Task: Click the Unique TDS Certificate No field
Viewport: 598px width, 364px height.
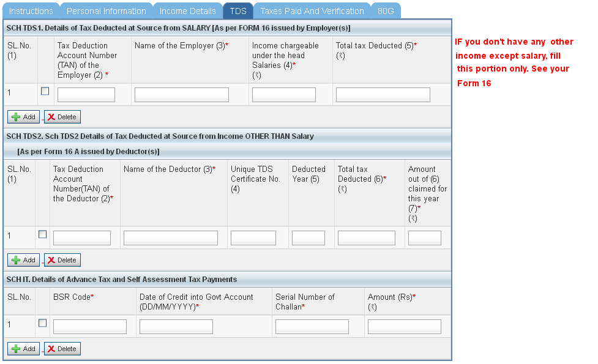Action: tap(253, 237)
